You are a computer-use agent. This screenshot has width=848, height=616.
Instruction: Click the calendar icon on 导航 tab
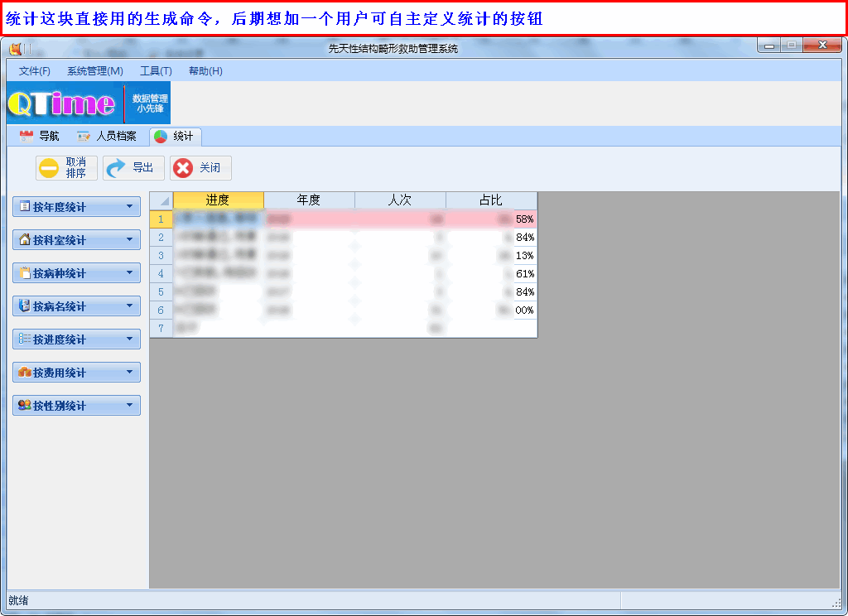(x=26, y=137)
